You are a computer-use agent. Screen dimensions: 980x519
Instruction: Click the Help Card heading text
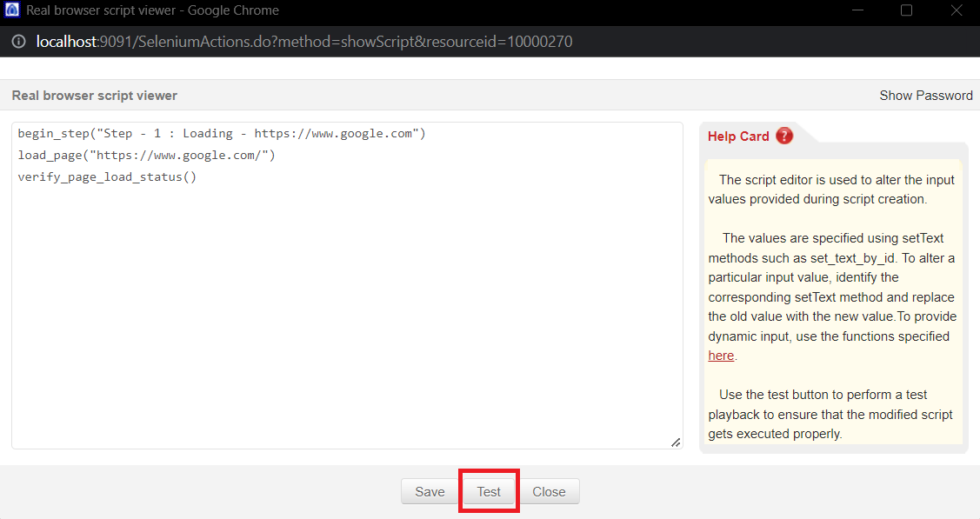(738, 136)
